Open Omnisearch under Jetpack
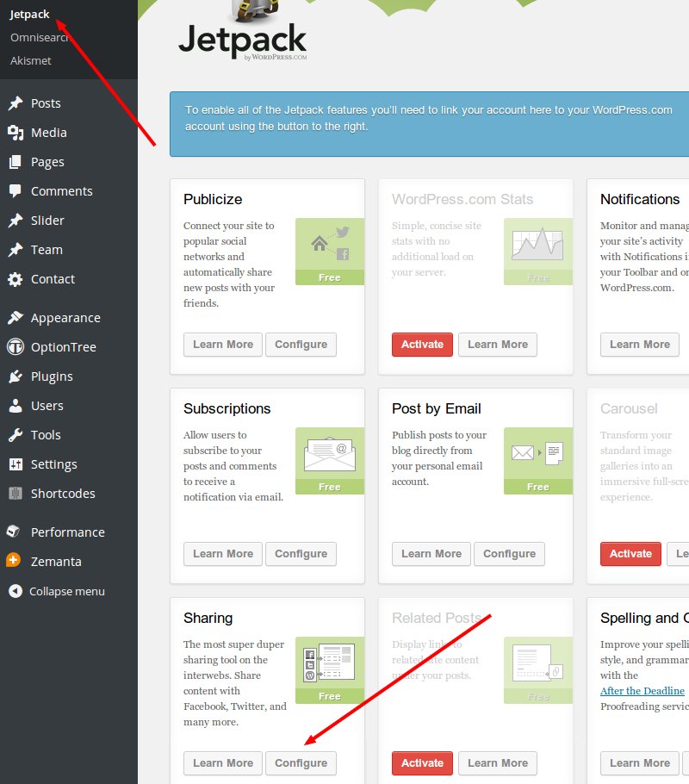The image size is (689, 784). point(40,38)
